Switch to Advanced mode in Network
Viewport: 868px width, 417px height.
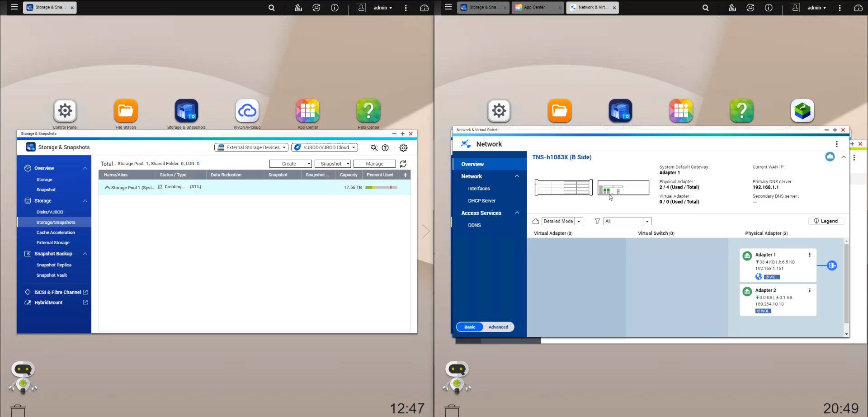498,327
